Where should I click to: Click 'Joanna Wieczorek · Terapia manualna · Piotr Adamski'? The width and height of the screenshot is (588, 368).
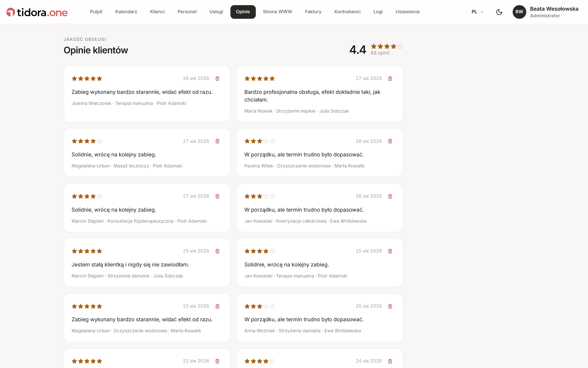129,103
